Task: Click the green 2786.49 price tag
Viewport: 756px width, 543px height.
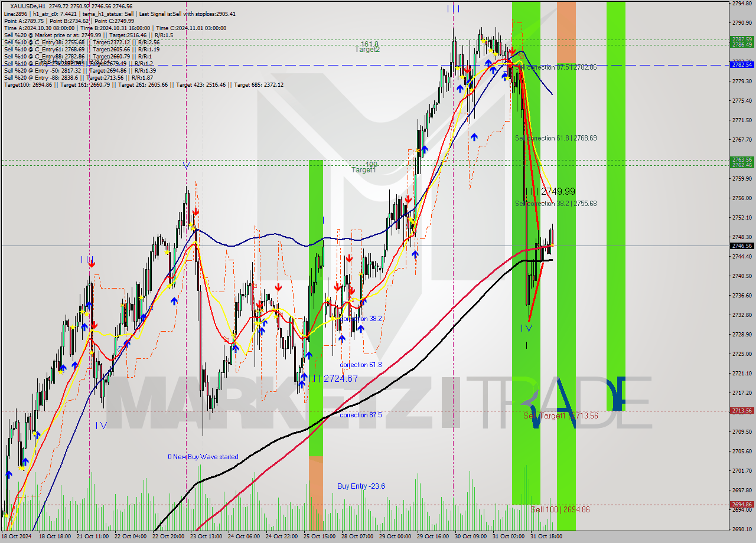Action: coord(742,45)
